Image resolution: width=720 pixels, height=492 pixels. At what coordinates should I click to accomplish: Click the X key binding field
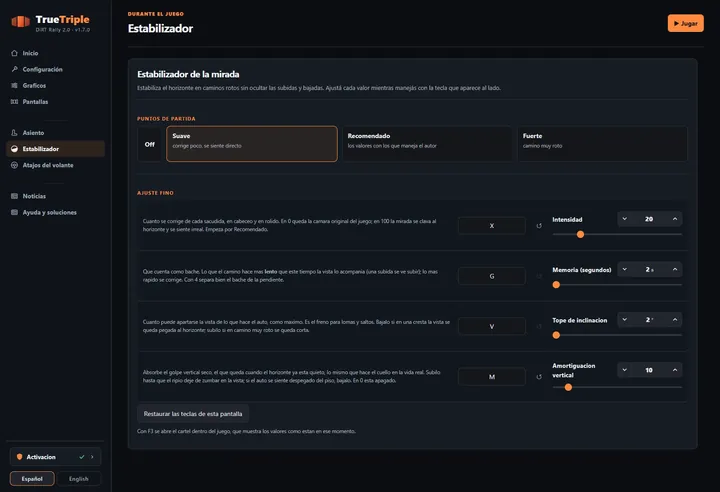(x=492, y=226)
